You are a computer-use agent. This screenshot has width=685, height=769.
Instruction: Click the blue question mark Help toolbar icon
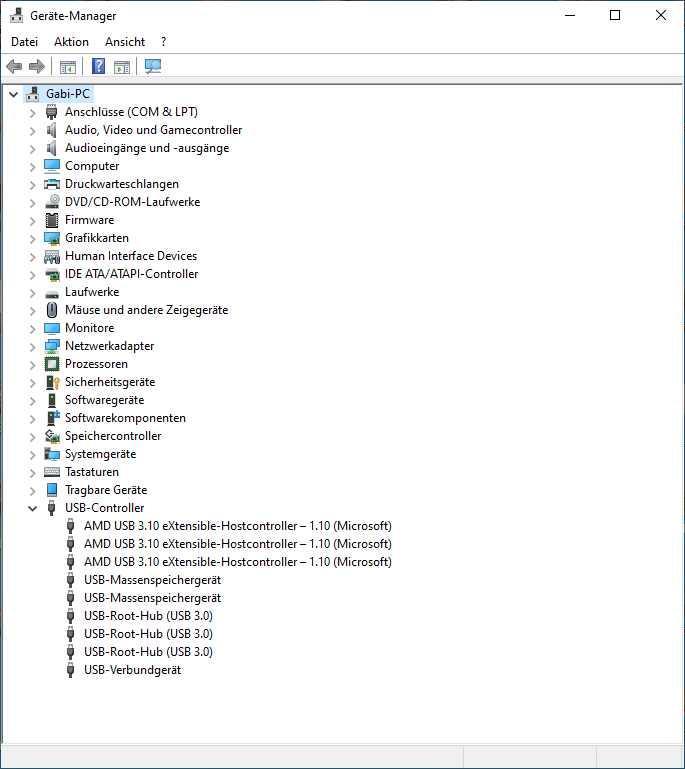pos(99,66)
